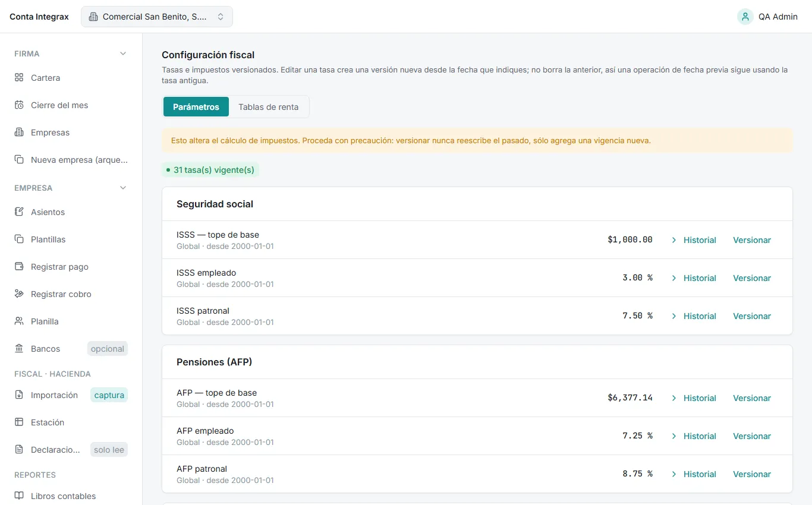The width and height of the screenshot is (812, 505).
Task: Click the Configuración fiscal page title
Action: point(208,55)
